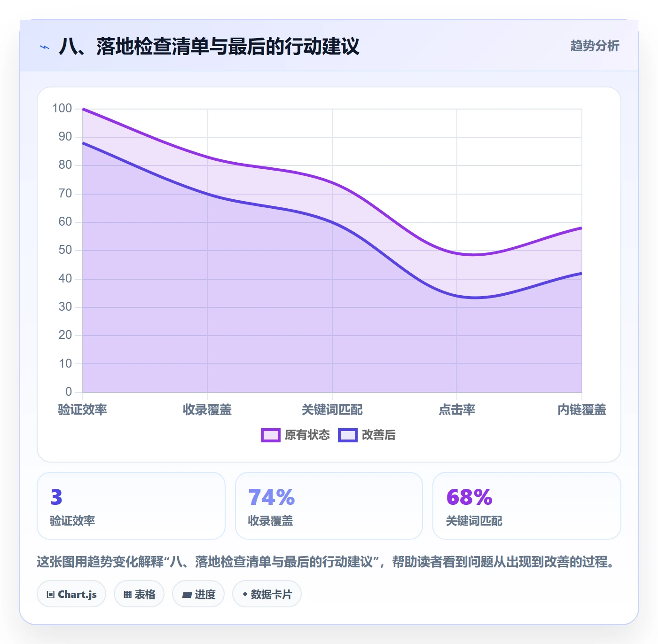Click the square icon in Chart.js tag
The height and width of the screenshot is (644, 658).
(x=51, y=595)
